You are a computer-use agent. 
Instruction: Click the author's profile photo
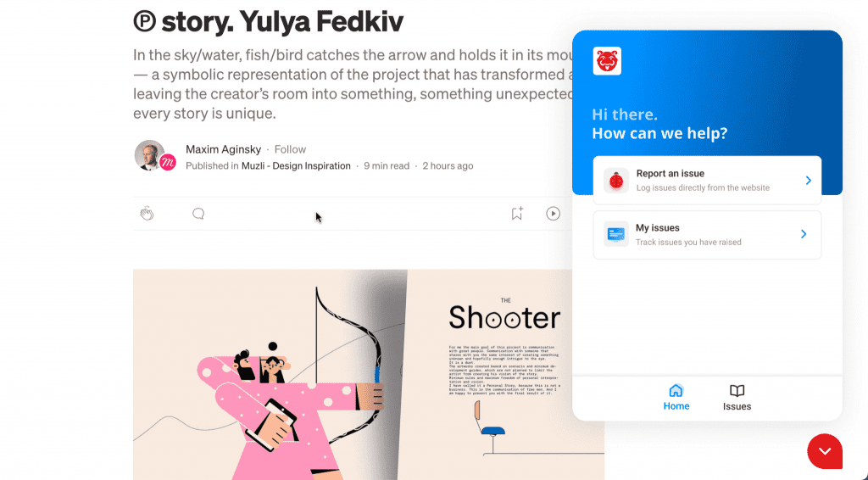149,155
